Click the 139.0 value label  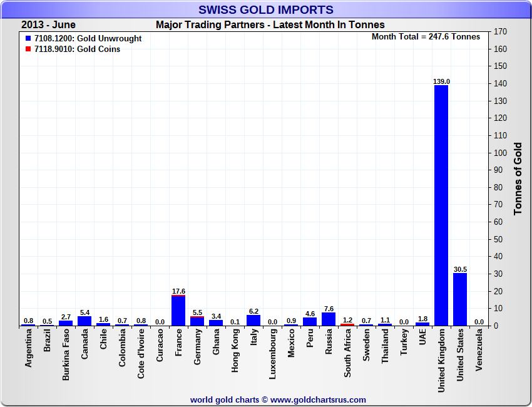[x=442, y=81]
